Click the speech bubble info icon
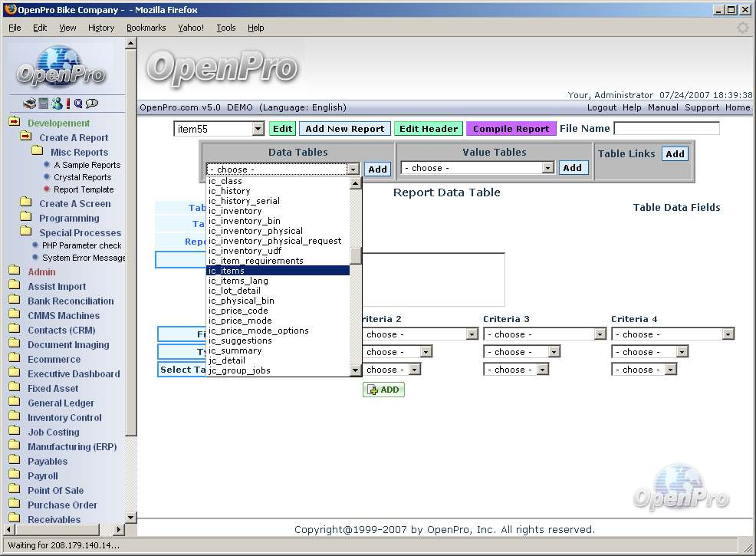The height and width of the screenshot is (556, 756). [92, 104]
